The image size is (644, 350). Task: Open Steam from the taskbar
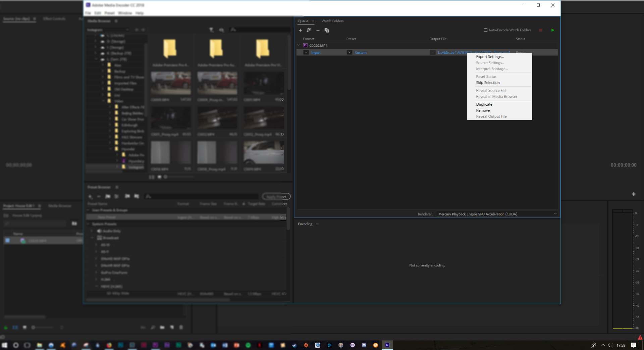pyautogui.click(x=294, y=345)
